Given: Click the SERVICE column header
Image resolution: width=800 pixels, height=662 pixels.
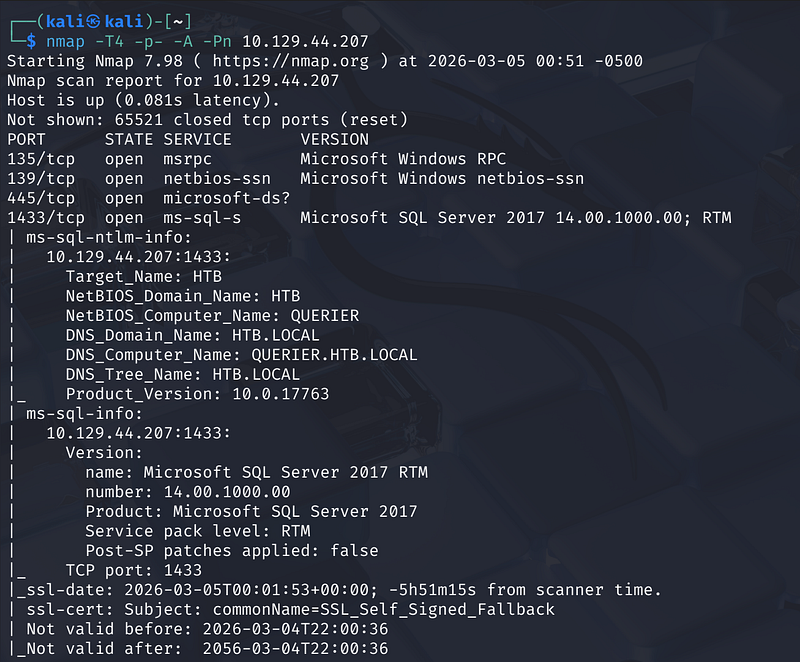Looking at the screenshot, I should pos(198,139).
